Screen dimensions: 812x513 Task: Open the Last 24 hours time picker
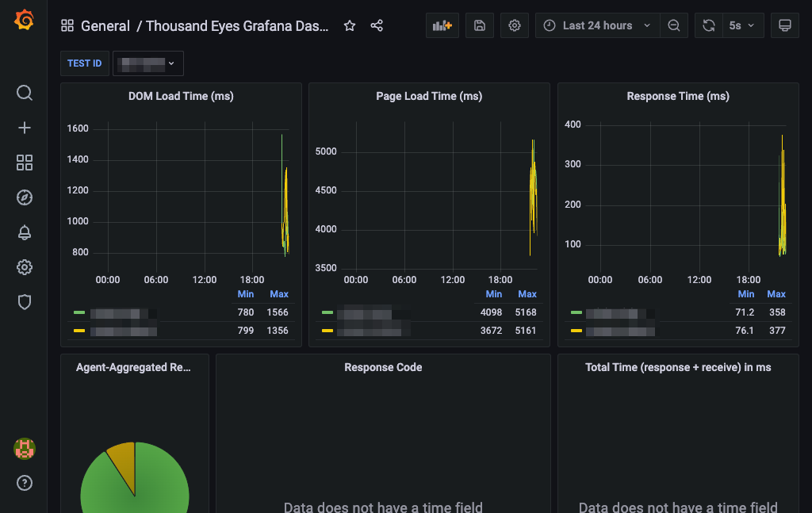pos(598,25)
